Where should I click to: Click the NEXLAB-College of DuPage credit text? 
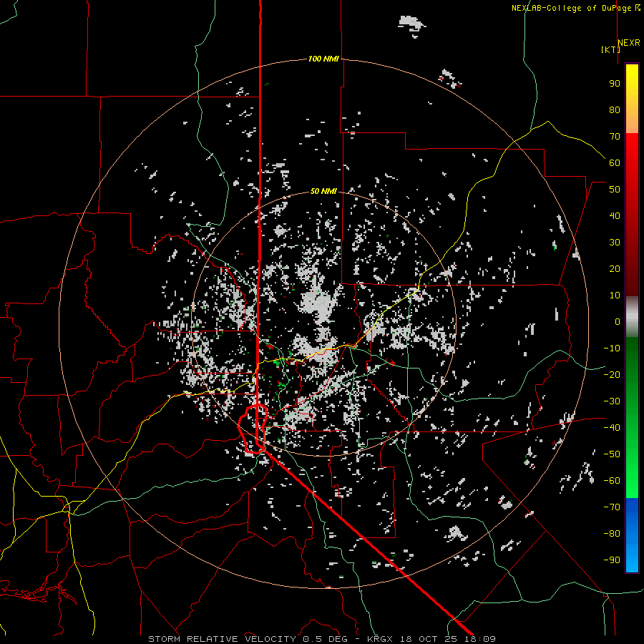click(575, 8)
